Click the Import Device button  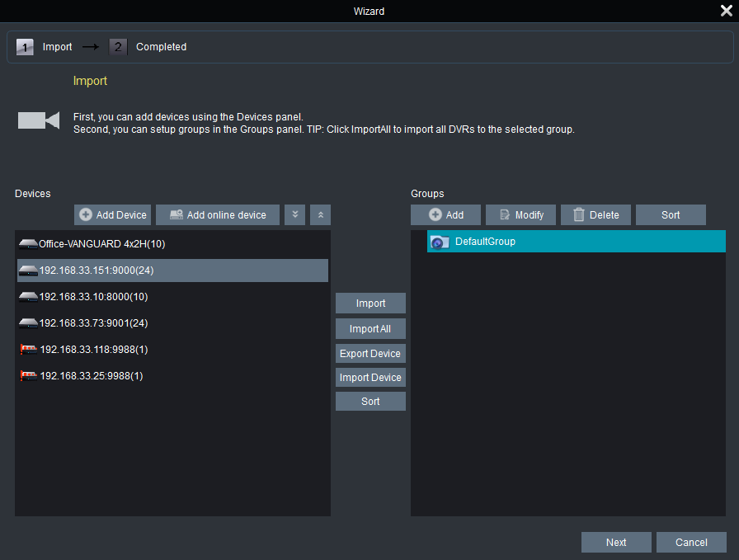370,378
